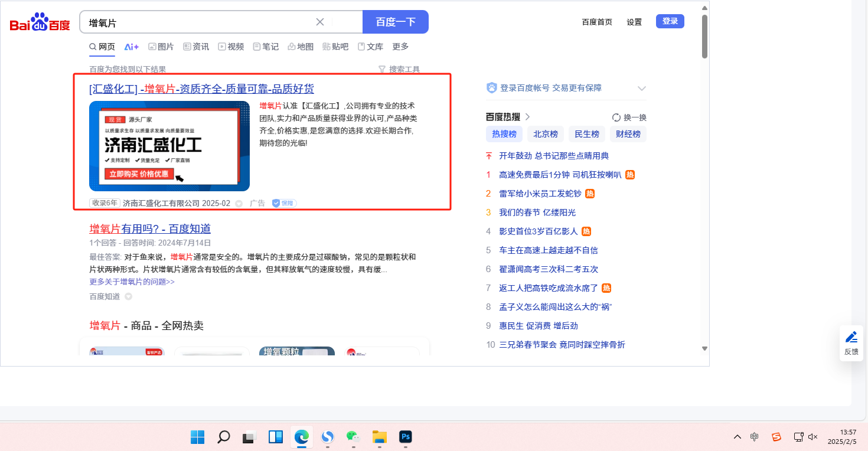Open WeChat from the taskbar
Screen dimensions: 868x451
coord(353,437)
